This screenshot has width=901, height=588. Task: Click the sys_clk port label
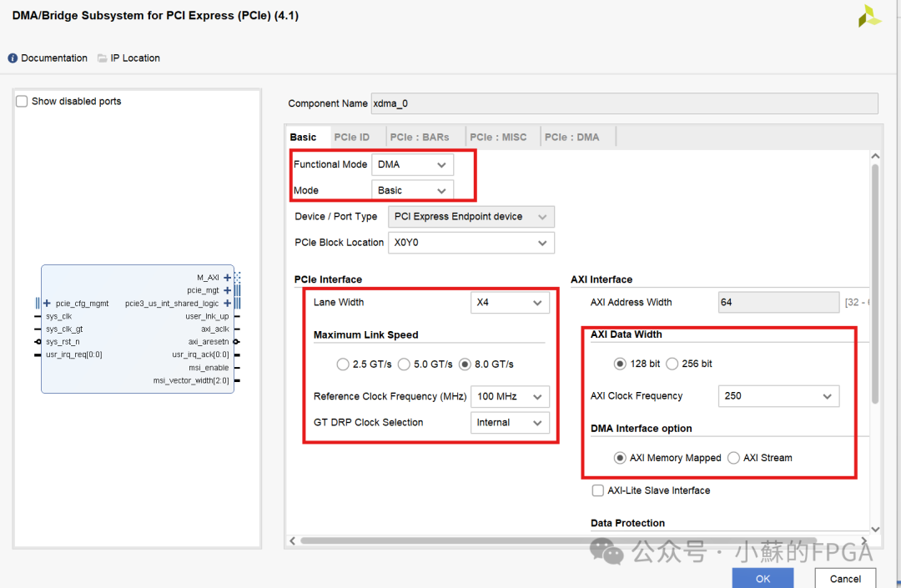tap(58, 316)
